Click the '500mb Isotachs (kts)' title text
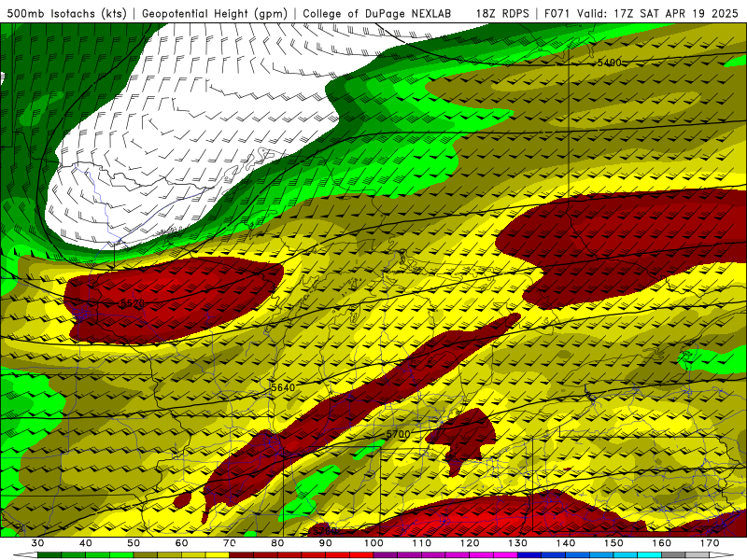747x560 pixels. [66, 13]
